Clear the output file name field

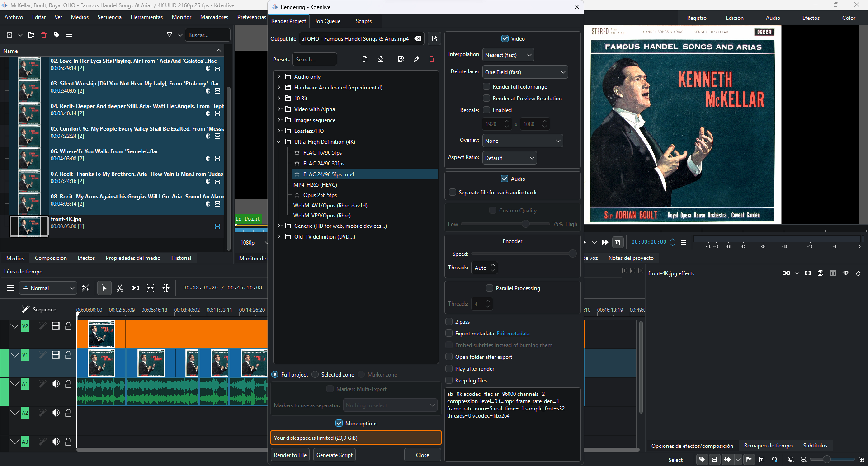[x=418, y=39]
